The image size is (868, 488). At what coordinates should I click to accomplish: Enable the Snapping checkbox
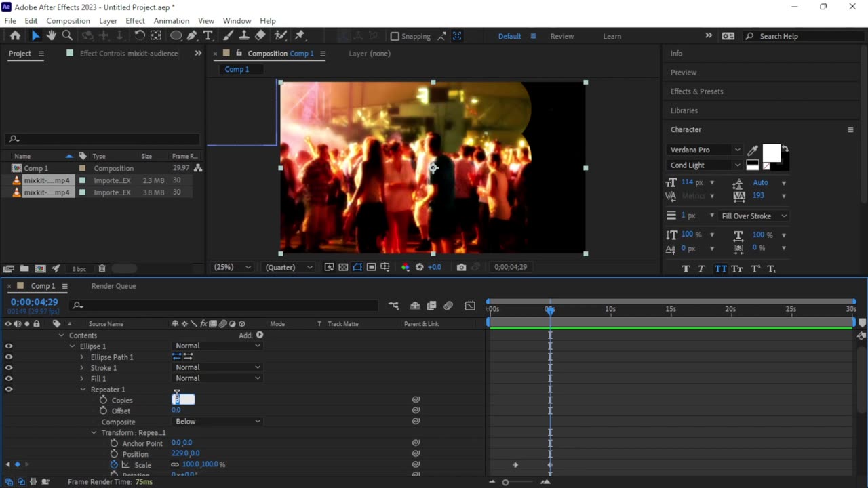tap(395, 36)
